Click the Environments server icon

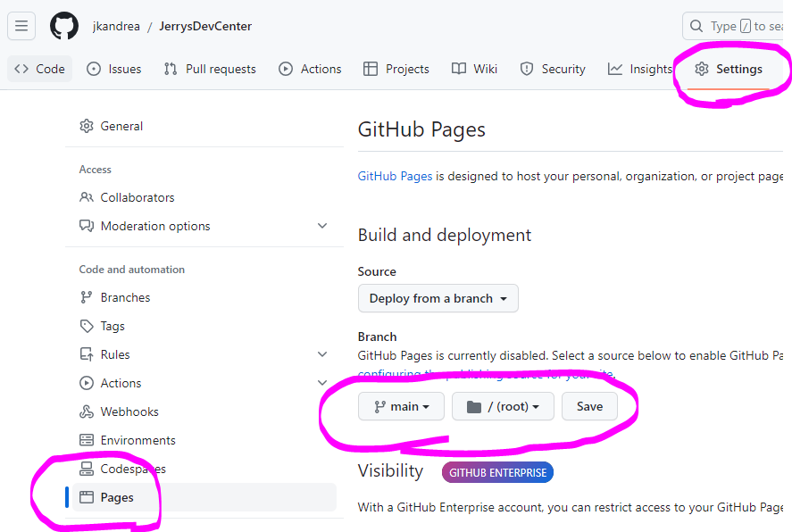tap(87, 440)
